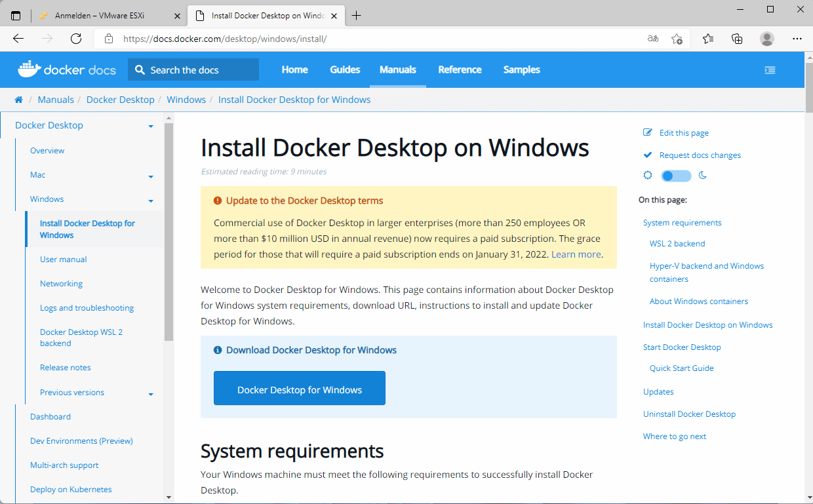Open the home page via the breadcrumb house icon
Image resolution: width=813 pixels, height=504 pixels.
point(18,99)
